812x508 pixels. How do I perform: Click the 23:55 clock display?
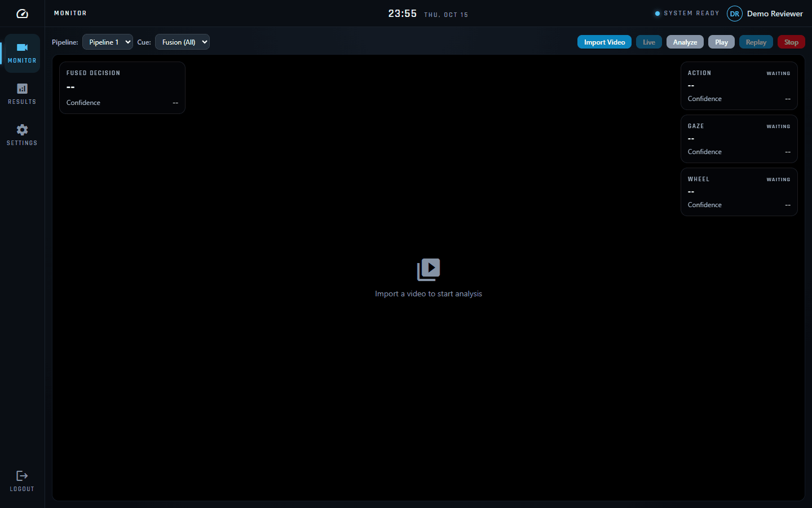pos(403,14)
